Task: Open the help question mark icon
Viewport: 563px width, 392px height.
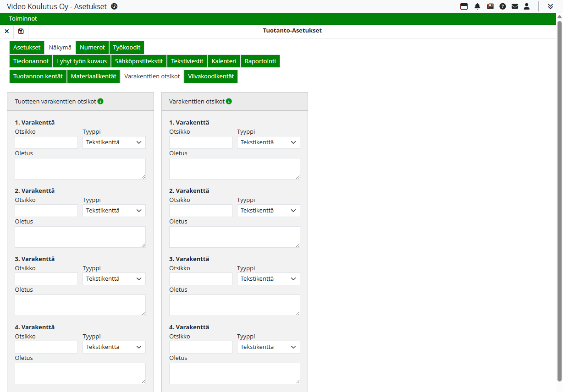Action: click(x=502, y=6)
